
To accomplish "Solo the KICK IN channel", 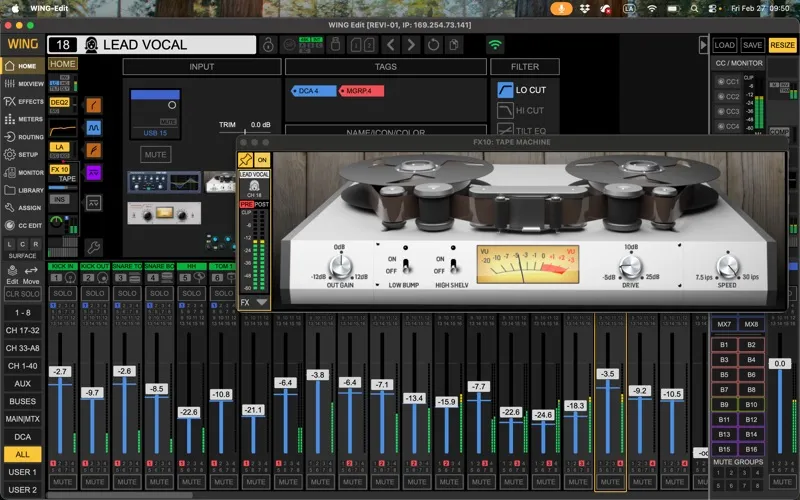I will (63, 293).
